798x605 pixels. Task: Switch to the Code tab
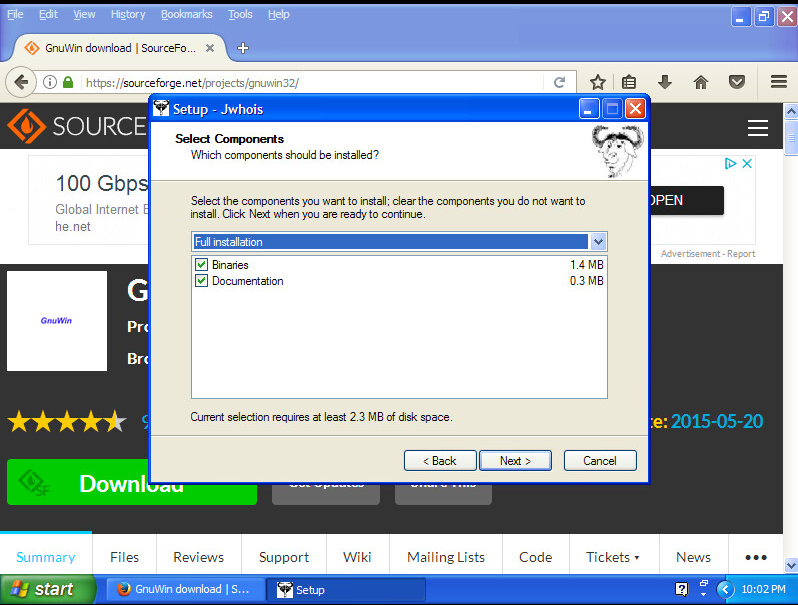[x=535, y=557]
